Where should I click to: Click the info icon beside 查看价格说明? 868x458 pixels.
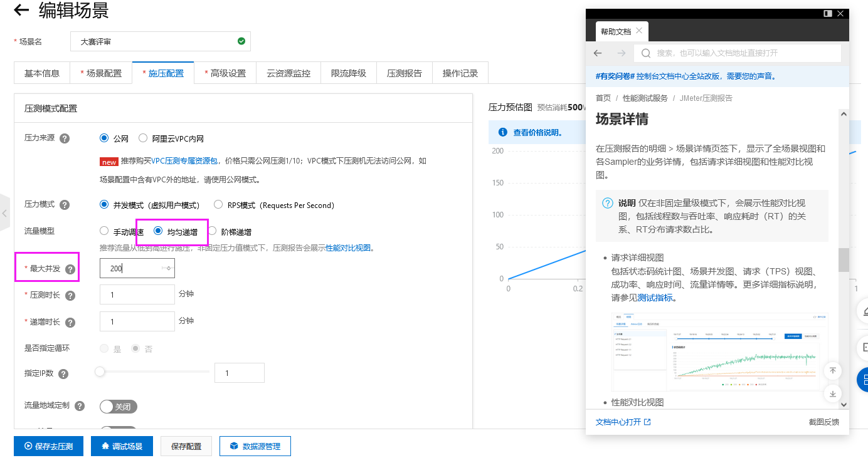click(502, 132)
